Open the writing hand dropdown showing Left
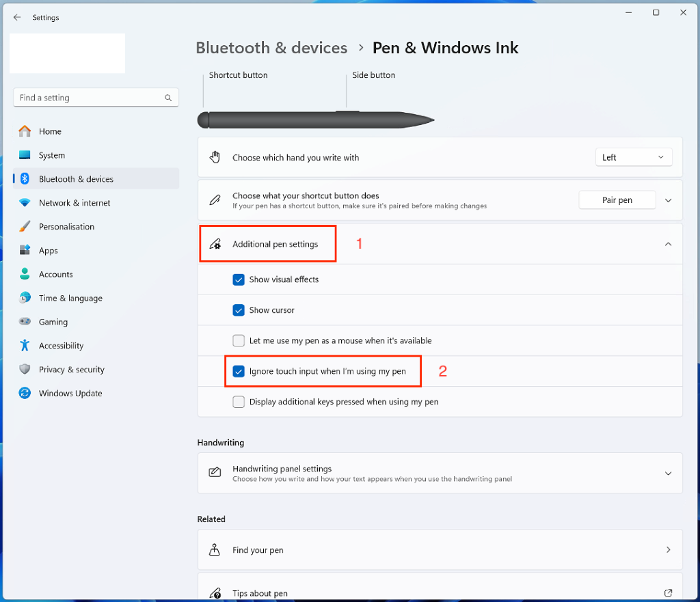 click(634, 157)
